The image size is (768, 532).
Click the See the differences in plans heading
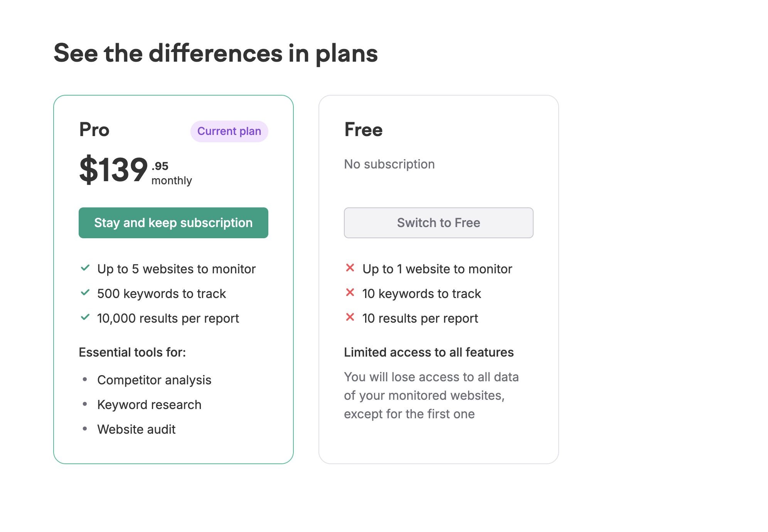(x=216, y=53)
